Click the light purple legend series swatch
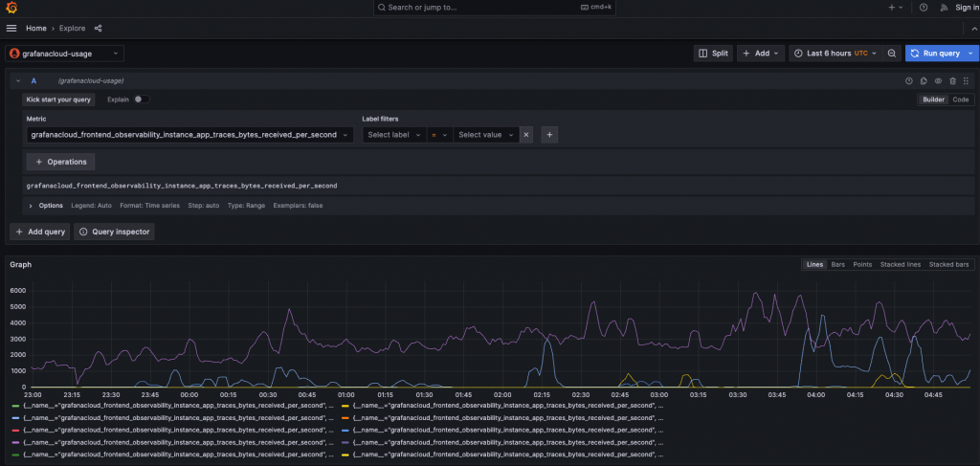 click(15, 442)
